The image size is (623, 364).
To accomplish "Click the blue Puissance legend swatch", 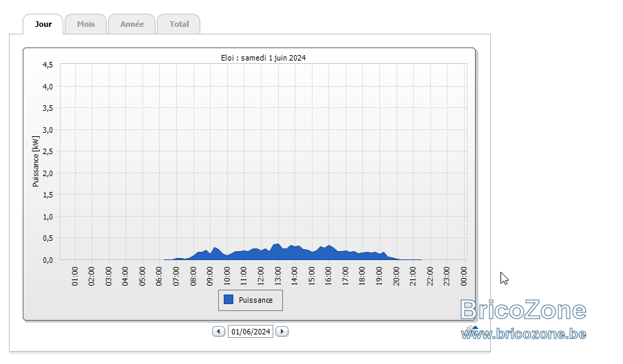I will click(229, 300).
